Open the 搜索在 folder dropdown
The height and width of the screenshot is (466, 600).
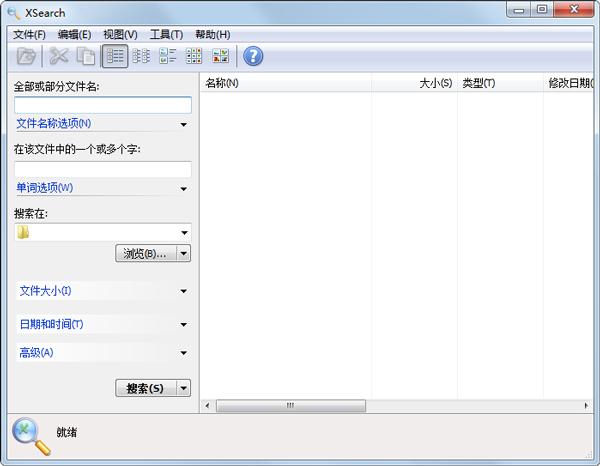tap(184, 233)
